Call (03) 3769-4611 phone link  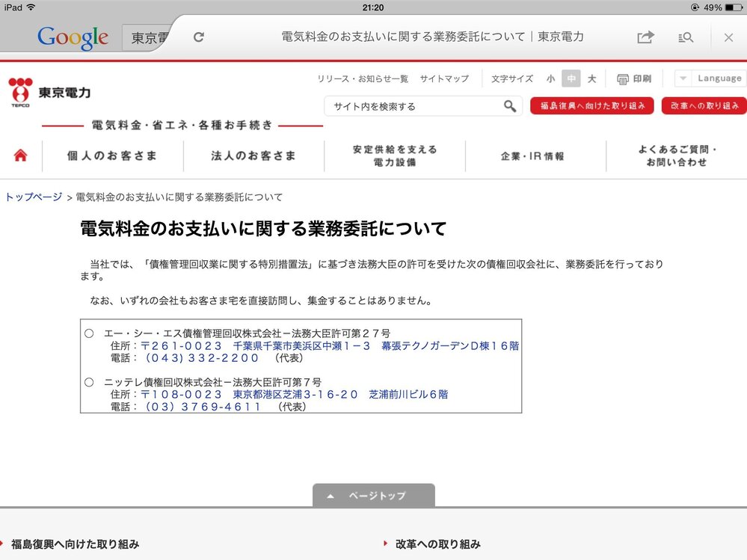tap(203, 407)
